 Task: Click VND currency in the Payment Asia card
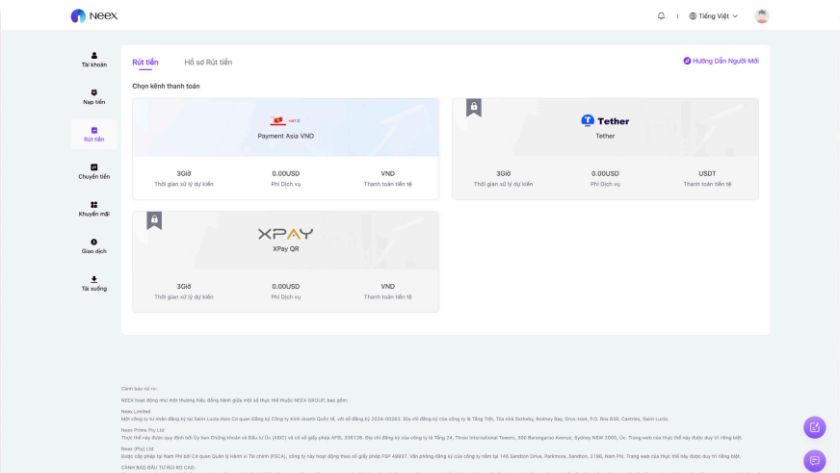tap(388, 174)
